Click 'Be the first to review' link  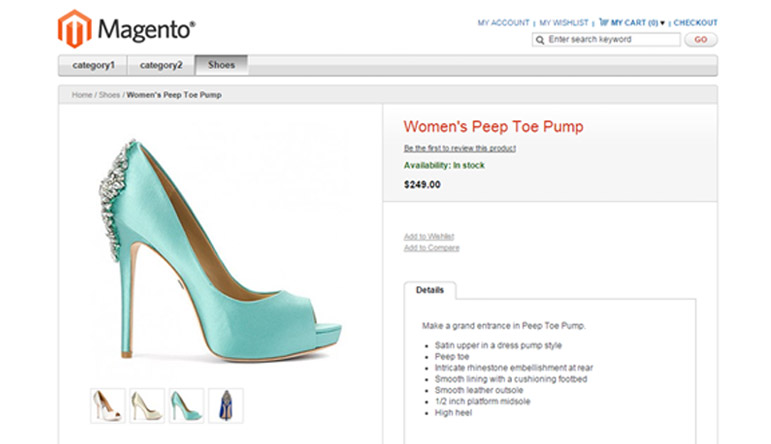459,148
